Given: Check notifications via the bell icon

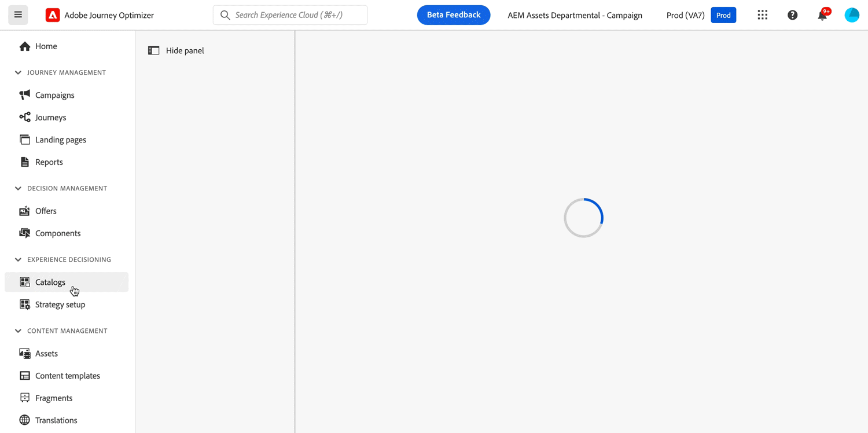Looking at the screenshot, I should pos(822,16).
